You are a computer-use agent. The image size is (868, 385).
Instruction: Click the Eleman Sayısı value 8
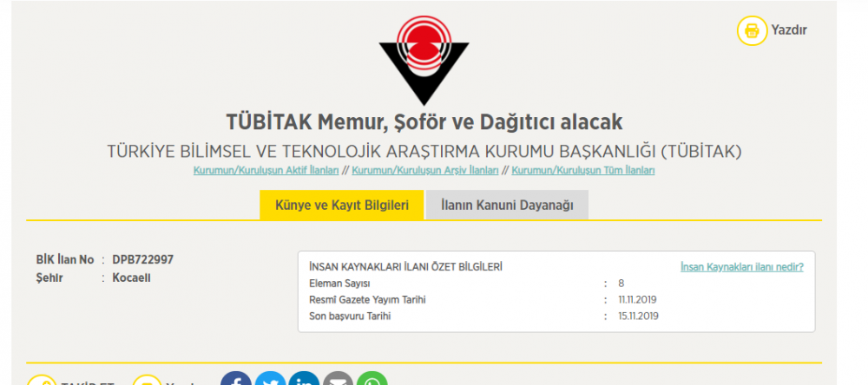[621, 284]
